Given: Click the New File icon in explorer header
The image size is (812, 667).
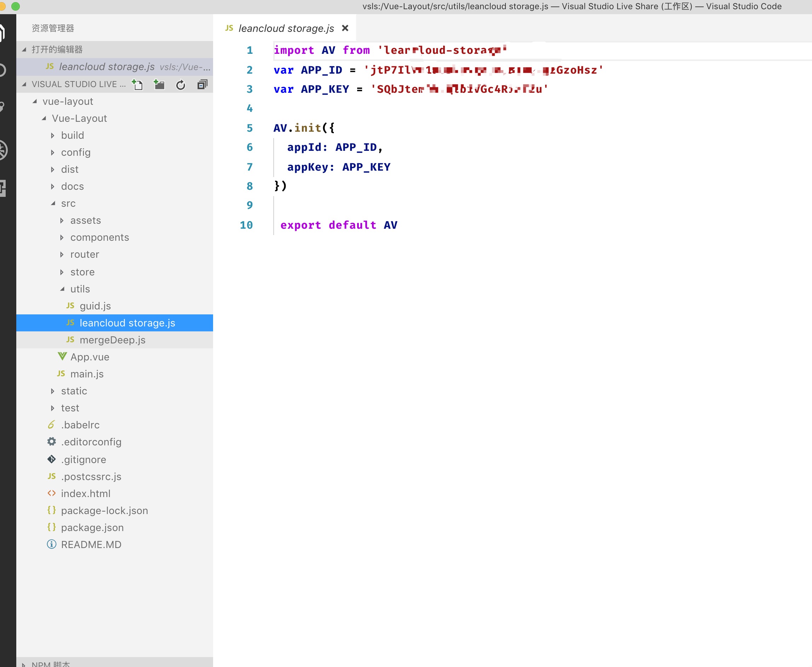Looking at the screenshot, I should pyautogui.click(x=137, y=85).
